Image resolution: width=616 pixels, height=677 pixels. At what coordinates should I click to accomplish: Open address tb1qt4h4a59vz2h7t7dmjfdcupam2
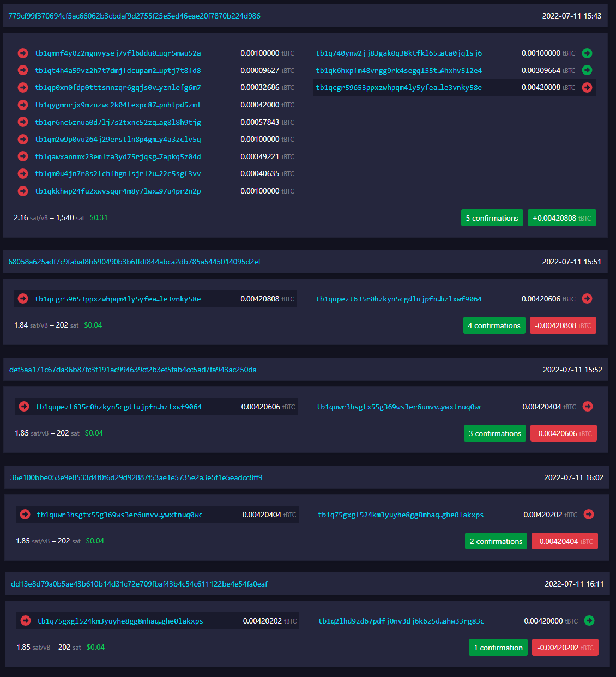(x=118, y=70)
